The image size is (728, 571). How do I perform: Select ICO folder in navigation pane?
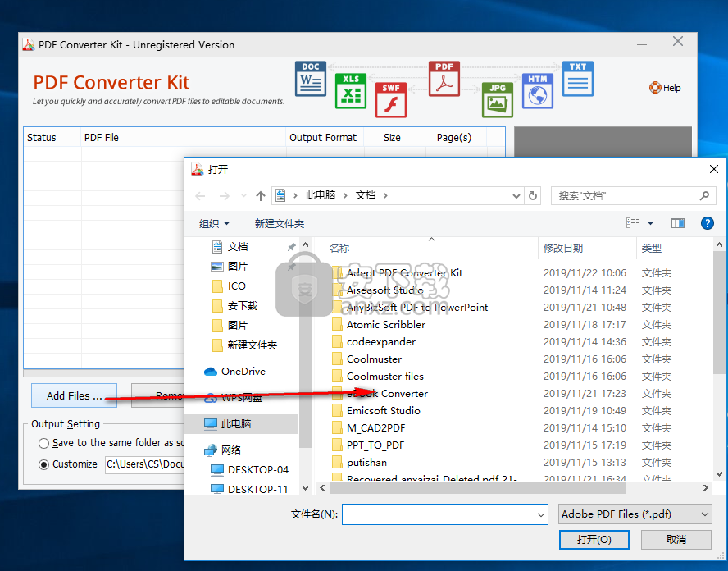[x=236, y=286]
